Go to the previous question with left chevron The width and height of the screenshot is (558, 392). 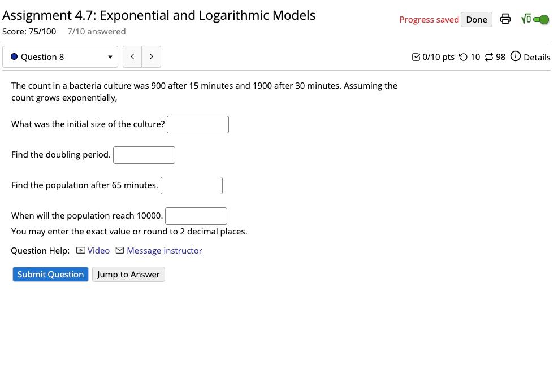(132, 56)
